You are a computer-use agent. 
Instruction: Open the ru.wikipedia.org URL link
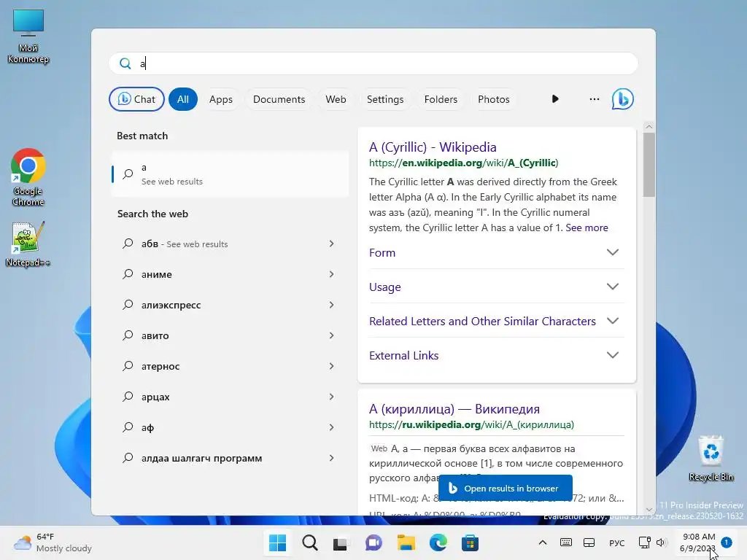coord(471,425)
